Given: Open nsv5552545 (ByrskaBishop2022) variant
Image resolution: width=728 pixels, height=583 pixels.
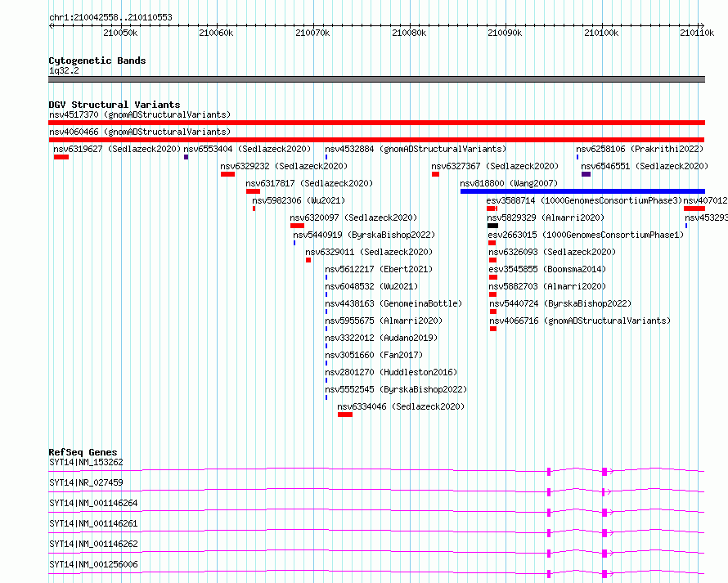Looking at the screenshot, I should pos(396,389).
